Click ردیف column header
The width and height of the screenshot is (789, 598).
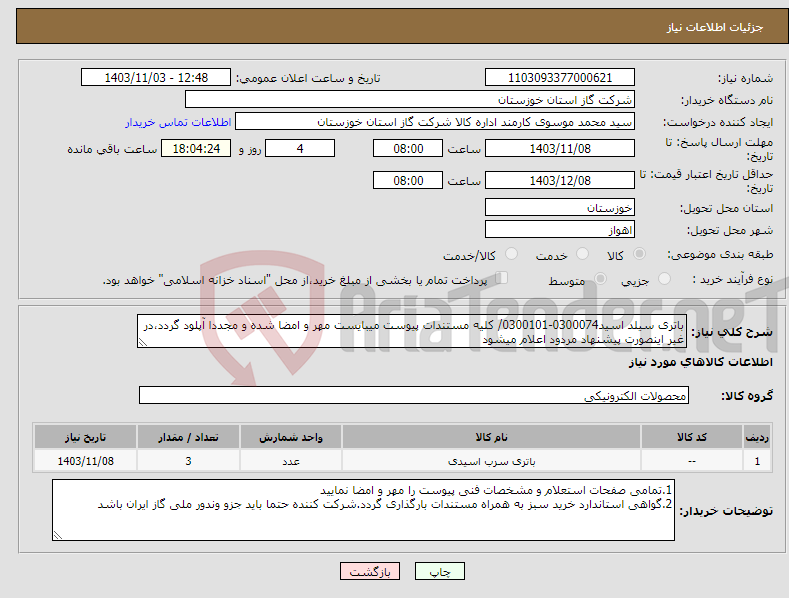[x=757, y=437]
